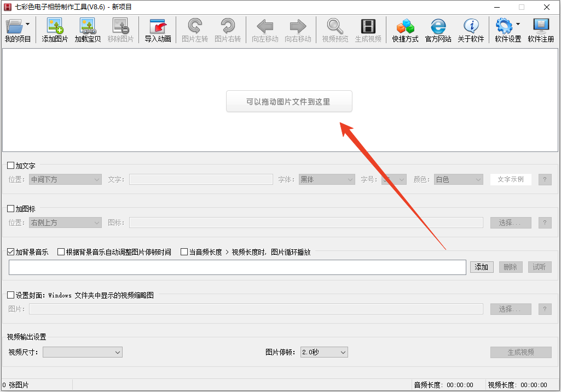
Task: Open the 图片停顿 2.0秒 dropdown
Action: (x=324, y=353)
